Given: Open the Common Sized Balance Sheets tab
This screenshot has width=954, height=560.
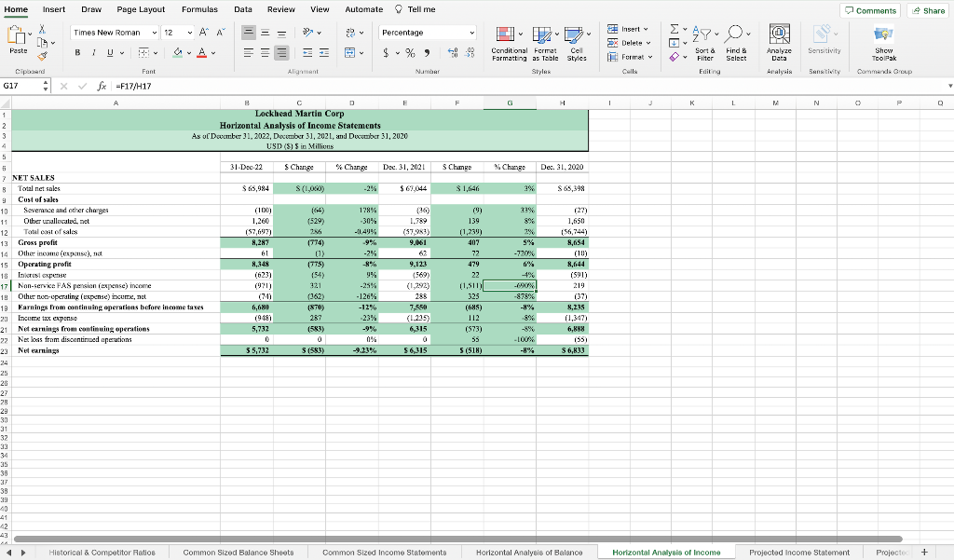Looking at the screenshot, I should point(240,552).
